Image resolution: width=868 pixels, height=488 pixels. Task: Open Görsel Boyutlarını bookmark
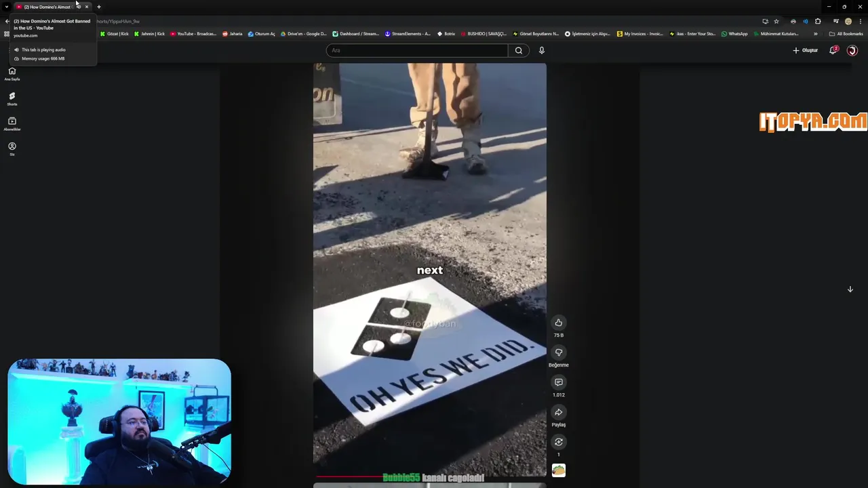click(x=536, y=34)
